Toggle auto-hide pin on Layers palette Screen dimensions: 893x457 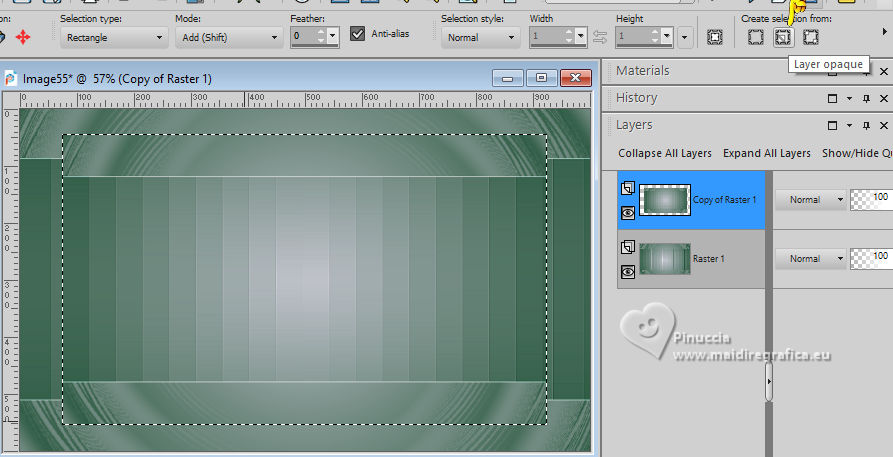(866, 125)
